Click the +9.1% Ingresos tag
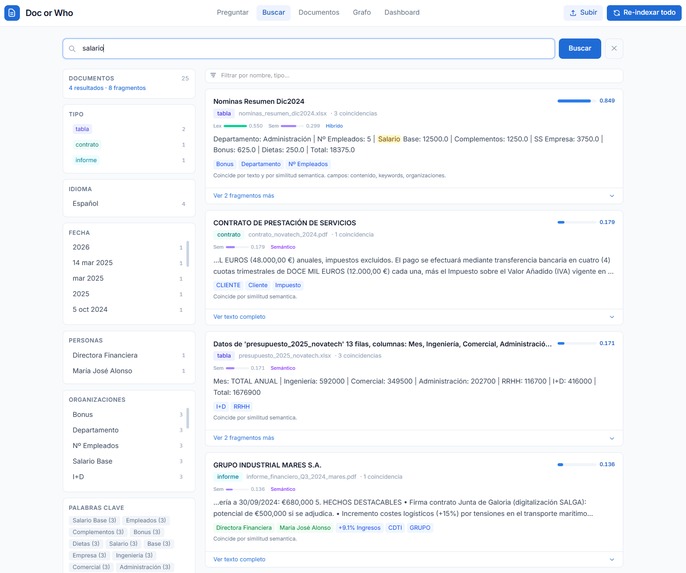686x573 pixels. point(359,528)
